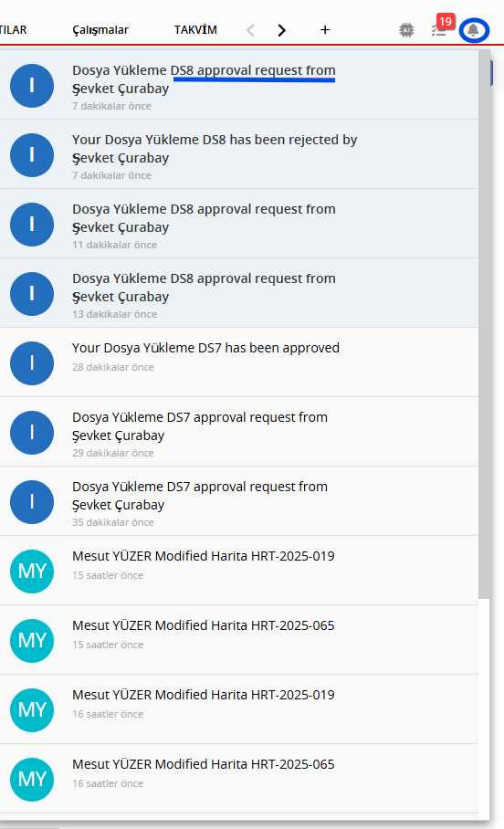Open the task checklist icon showing 19
The width and height of the screenshot is (504, 829).
coord(439,31)
